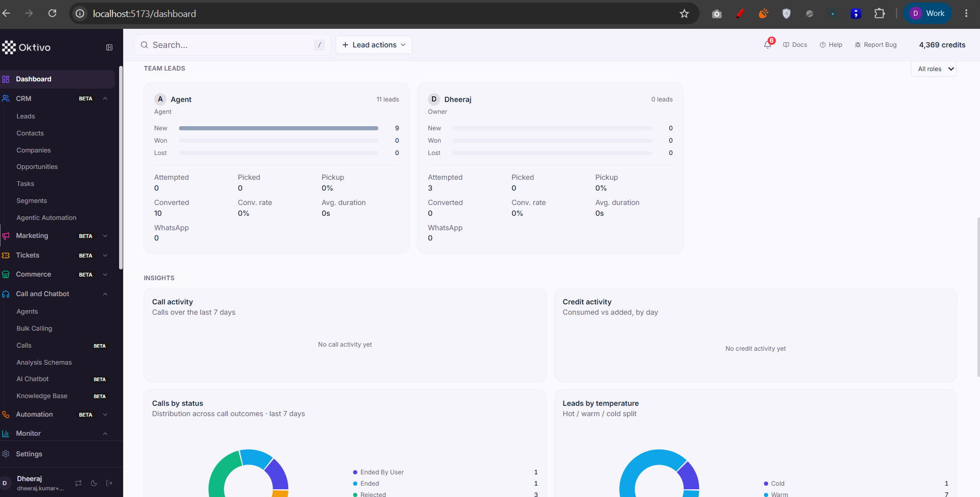This screenshot has width=980, height=497.
Task: Click the switch account icon beside Dheeraj
Action: (78, 483)
